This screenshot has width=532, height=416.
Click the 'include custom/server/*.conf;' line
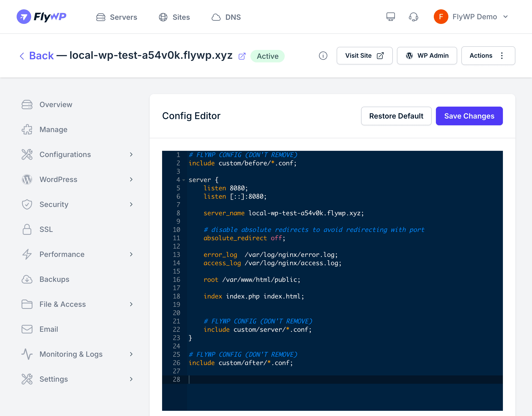[258, 330]
